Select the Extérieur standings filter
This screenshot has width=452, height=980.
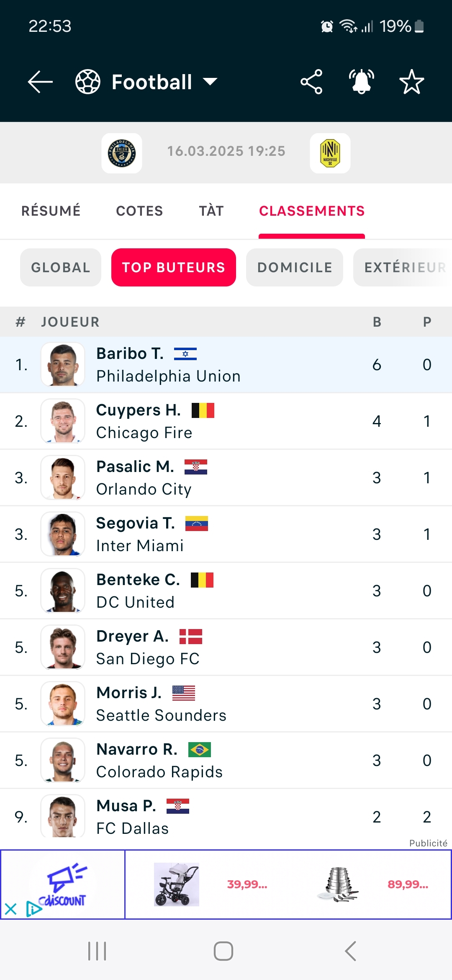404,267
